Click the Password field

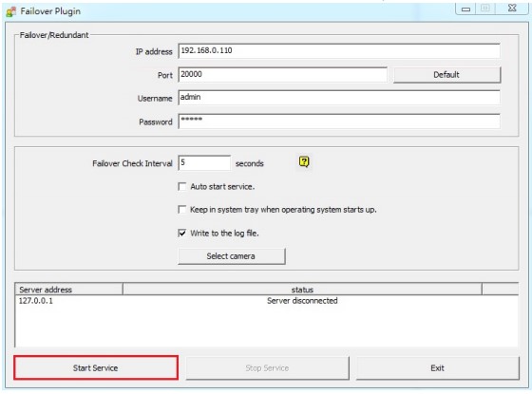pos(339,122)
